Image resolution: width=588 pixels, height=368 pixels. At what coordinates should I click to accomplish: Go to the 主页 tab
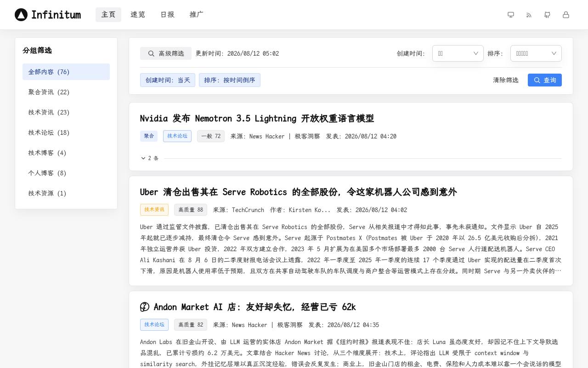[108, 15]
